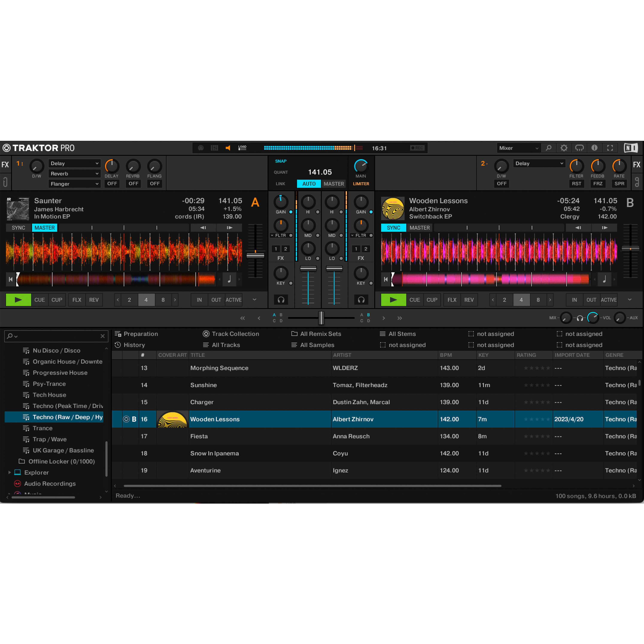Expand deck B advanced panel chevron

tap(630, 299)
